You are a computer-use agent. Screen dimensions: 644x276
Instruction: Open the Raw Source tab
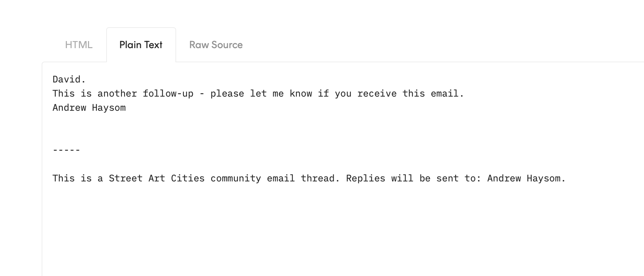216,45
